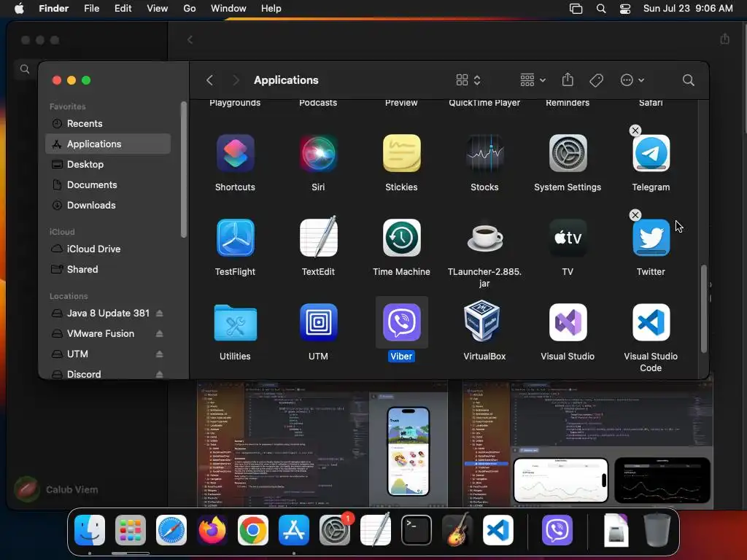Viewport: 747px width, 560px height.
Task: Open Downloads in the sidebar
Action: (108, 205)
